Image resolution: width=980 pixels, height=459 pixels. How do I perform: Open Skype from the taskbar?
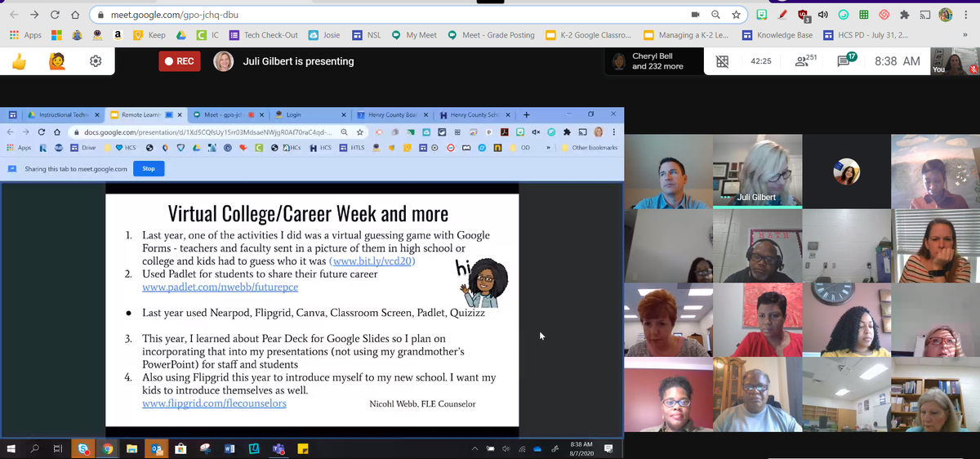point(83,448)
